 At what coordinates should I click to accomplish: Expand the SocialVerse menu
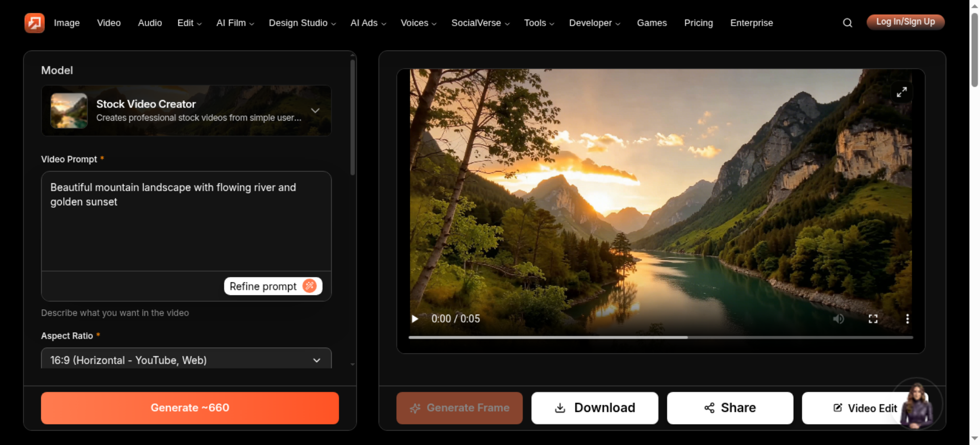click(480, 23)
